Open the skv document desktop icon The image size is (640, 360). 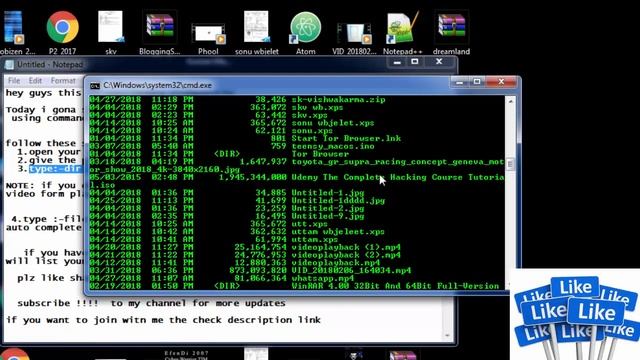click(111, 32)
